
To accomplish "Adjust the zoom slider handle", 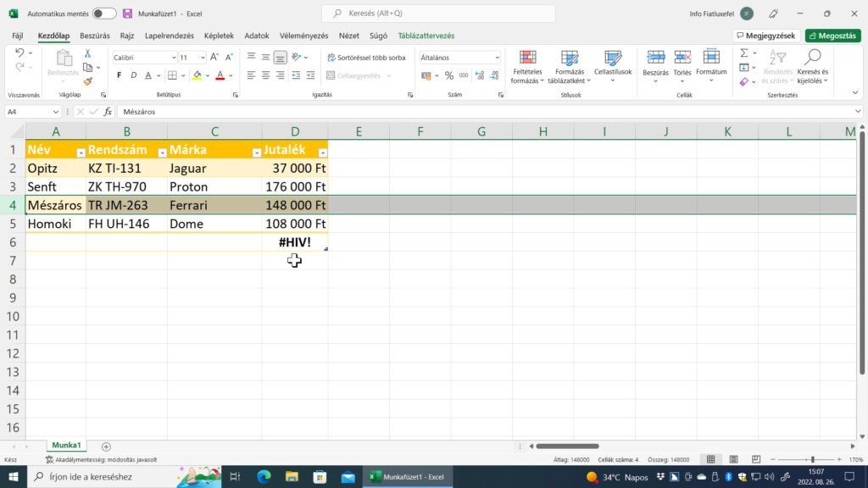I will (813, 459).
